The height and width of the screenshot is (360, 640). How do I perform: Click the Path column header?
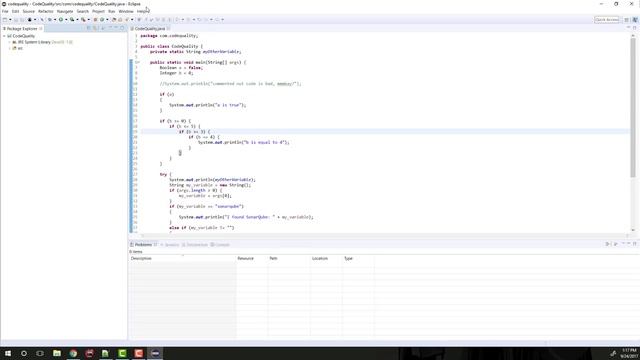click(289, 258)
